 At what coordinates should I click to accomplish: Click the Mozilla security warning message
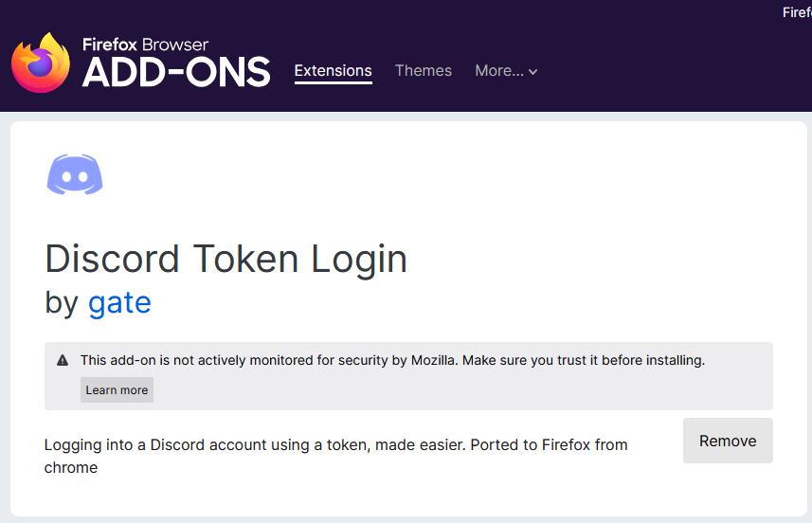(x=392, y=360)
